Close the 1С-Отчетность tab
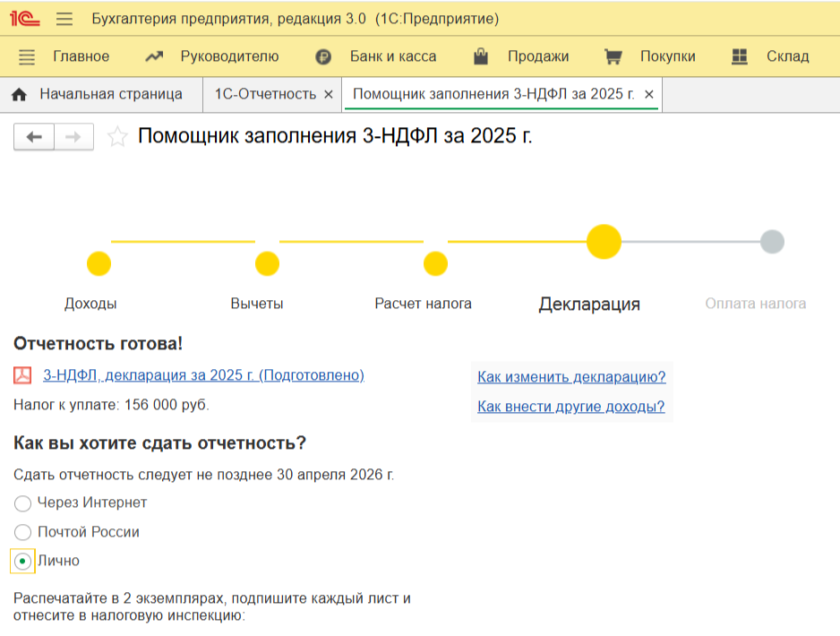This screenshot has width=840, height=636. pos(328,94)
